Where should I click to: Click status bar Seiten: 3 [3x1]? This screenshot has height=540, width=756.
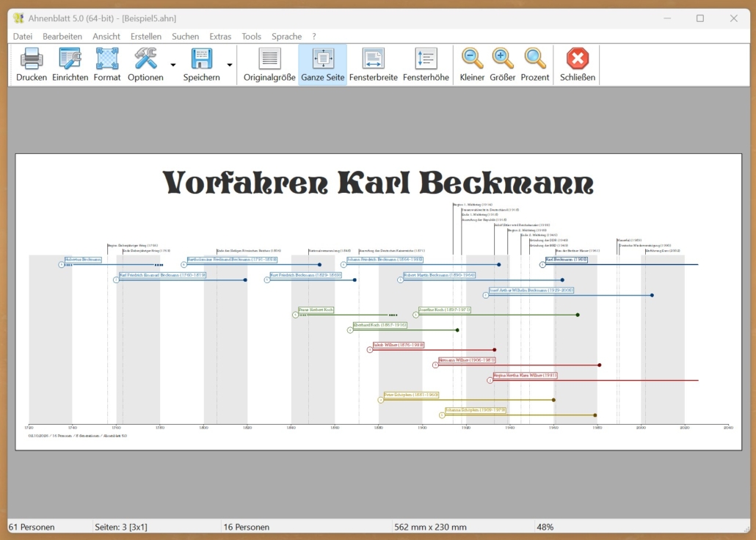(x=121, y=527)
